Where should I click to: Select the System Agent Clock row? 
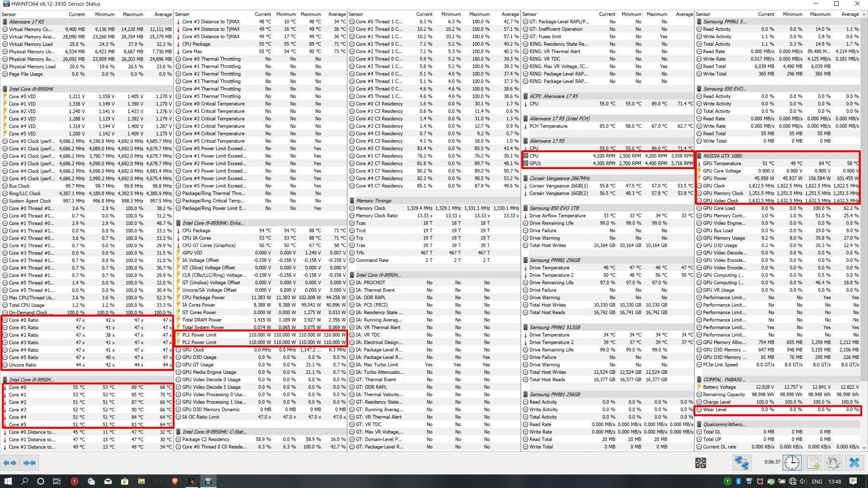coord(87,200)
